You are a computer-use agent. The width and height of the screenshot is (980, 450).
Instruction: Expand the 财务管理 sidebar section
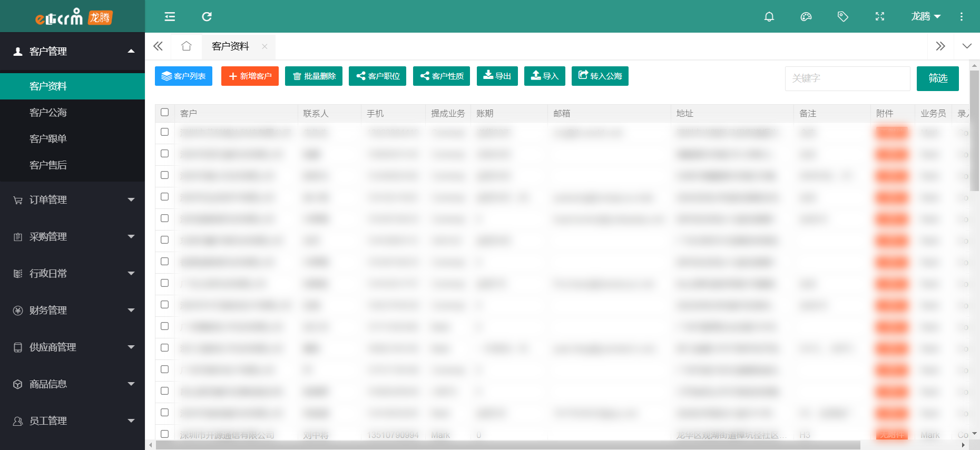click(x=73, y=311)
